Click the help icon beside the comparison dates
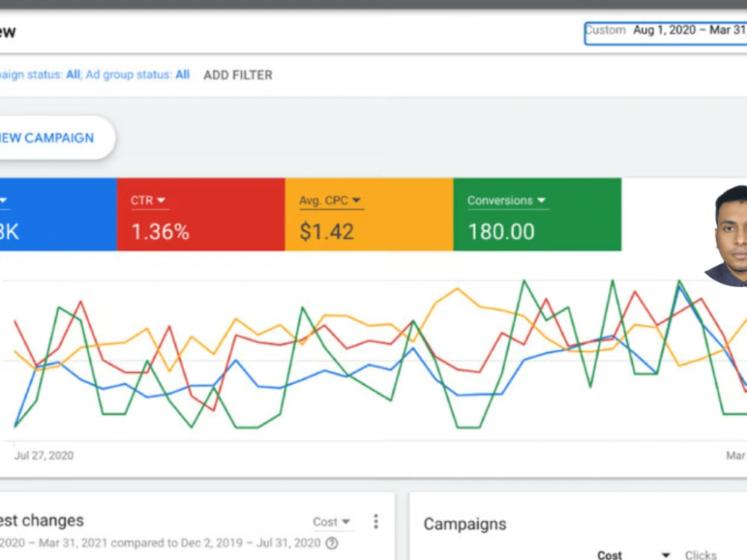The width and height of the screenshot is (747, 560). (x=332, y=544)
